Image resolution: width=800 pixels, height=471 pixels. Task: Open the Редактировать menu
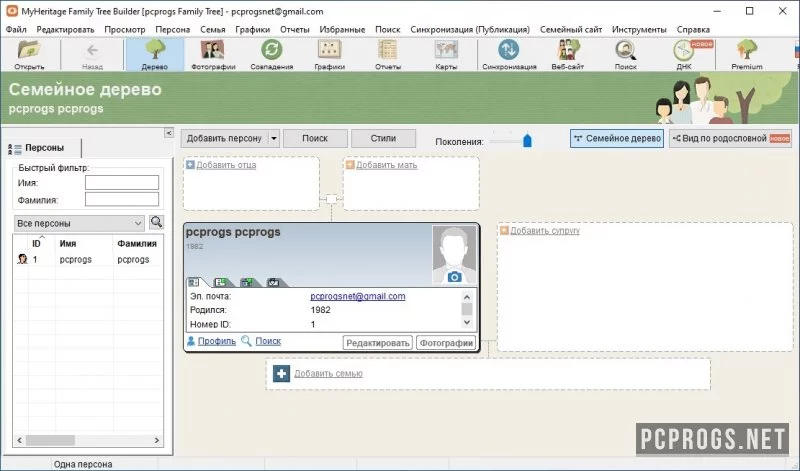coord(65,30)
